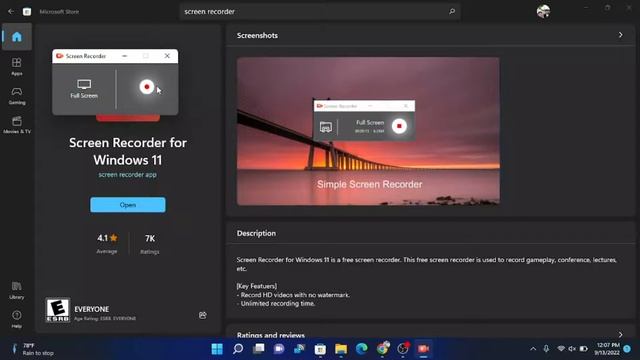
Task: Click the Open button for Screen Recorder
Action: [x=128, y=204]
